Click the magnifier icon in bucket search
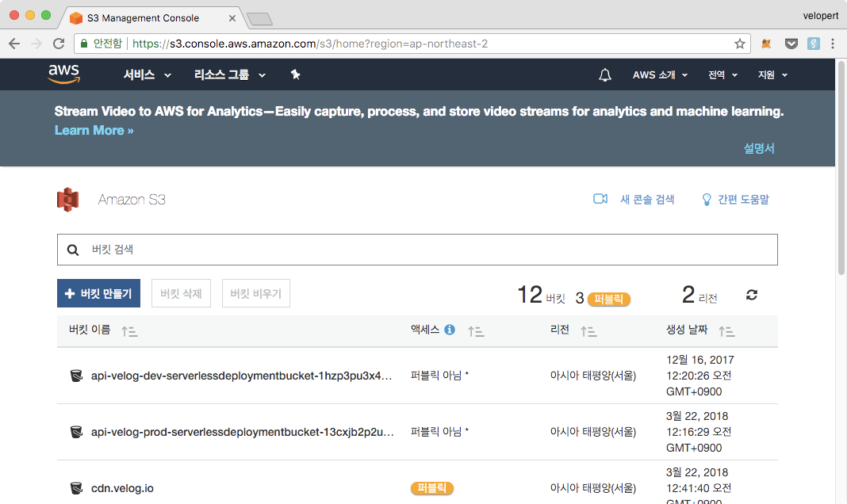This screenshot has height=504, width=847. pos(73,250)
